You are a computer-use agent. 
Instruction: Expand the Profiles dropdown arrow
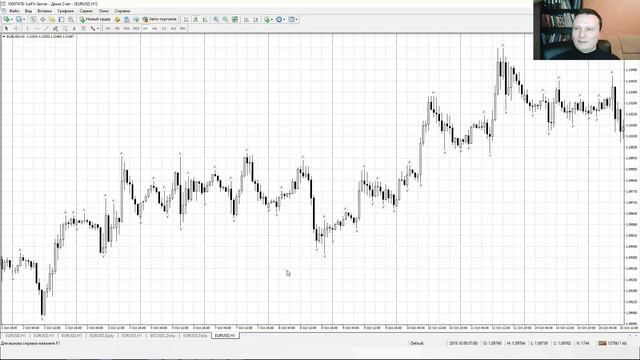tap(24, 19)
